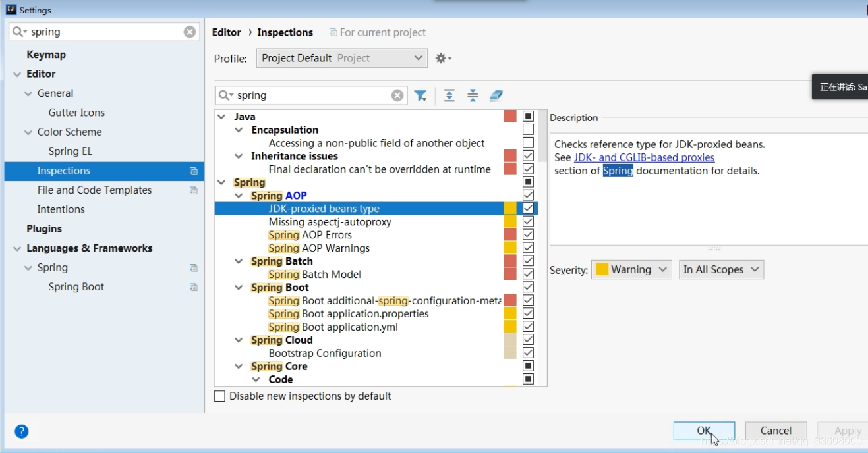Toggle Spring Boot application.yml checkbox

(528, 327)
